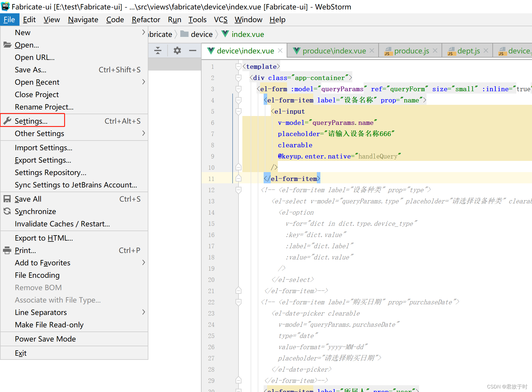Viewport: 532px width, 392px height.
Task: Choose Export to HTML...
Action: 74,238
